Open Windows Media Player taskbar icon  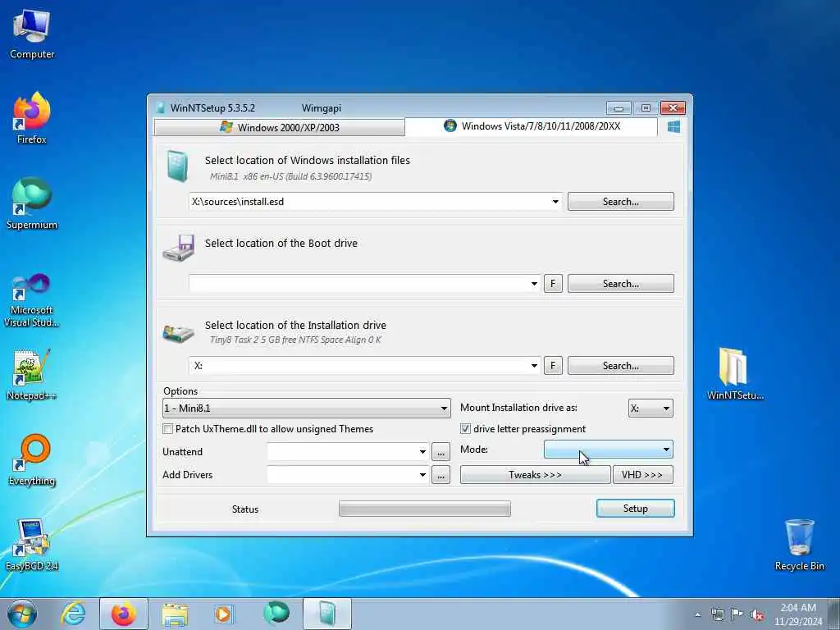coord(223,614)
